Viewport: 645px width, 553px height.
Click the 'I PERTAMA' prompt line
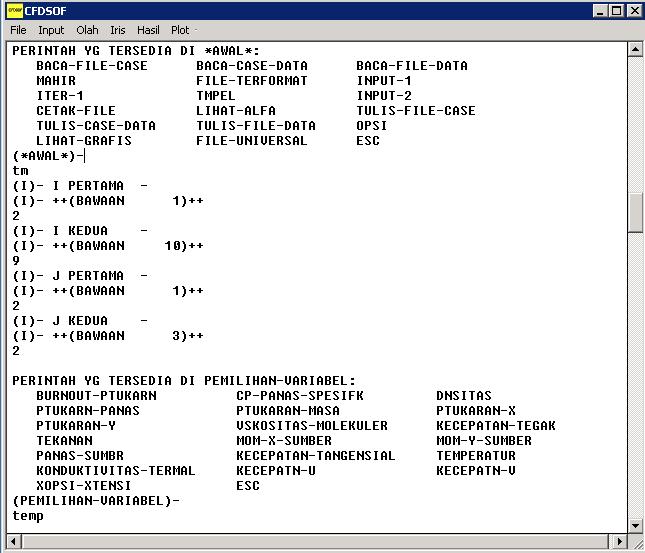coord(80,186)
